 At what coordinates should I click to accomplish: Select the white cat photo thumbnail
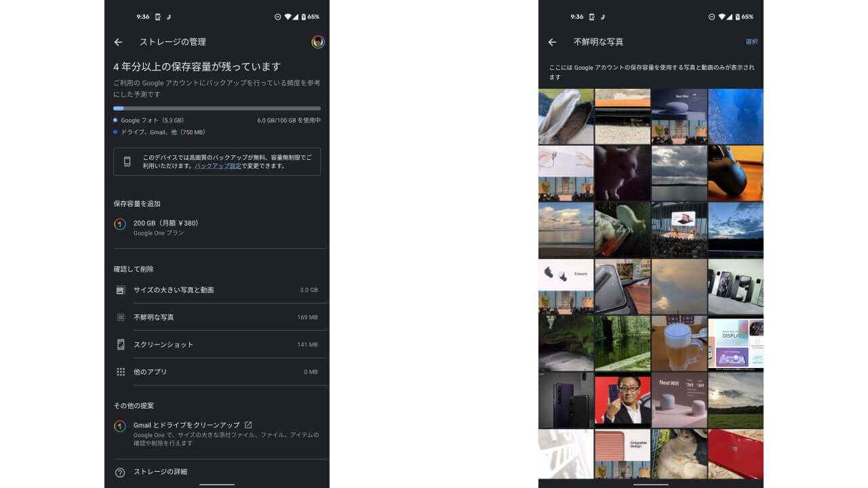point(622,172)
